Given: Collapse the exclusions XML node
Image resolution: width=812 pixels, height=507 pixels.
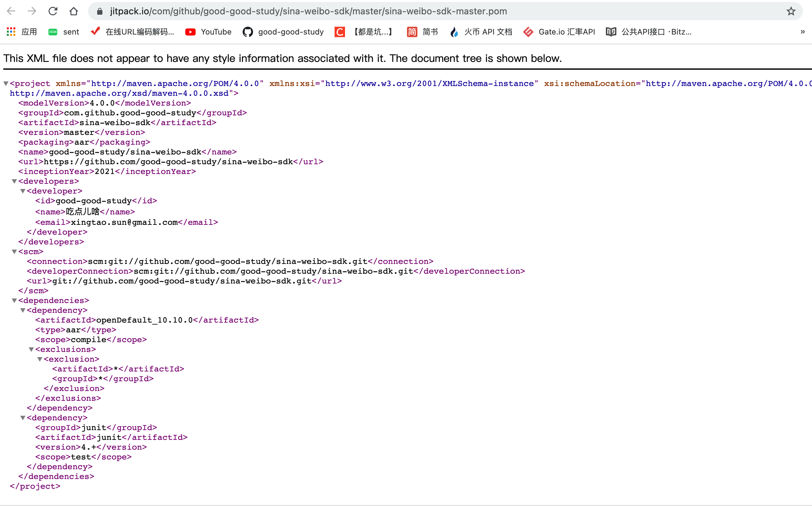Looking at the screenshot, I should coord(31,349).
